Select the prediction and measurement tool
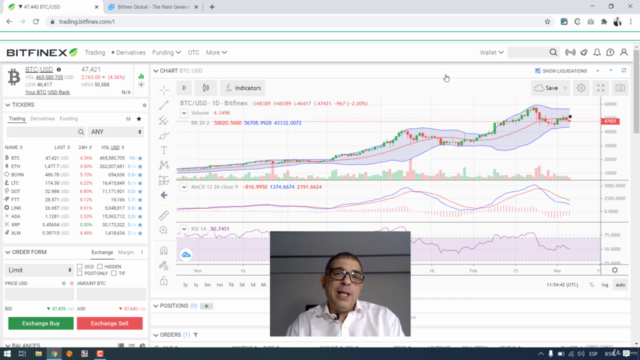This screenshot has width=640, height=360. [164, 180]
